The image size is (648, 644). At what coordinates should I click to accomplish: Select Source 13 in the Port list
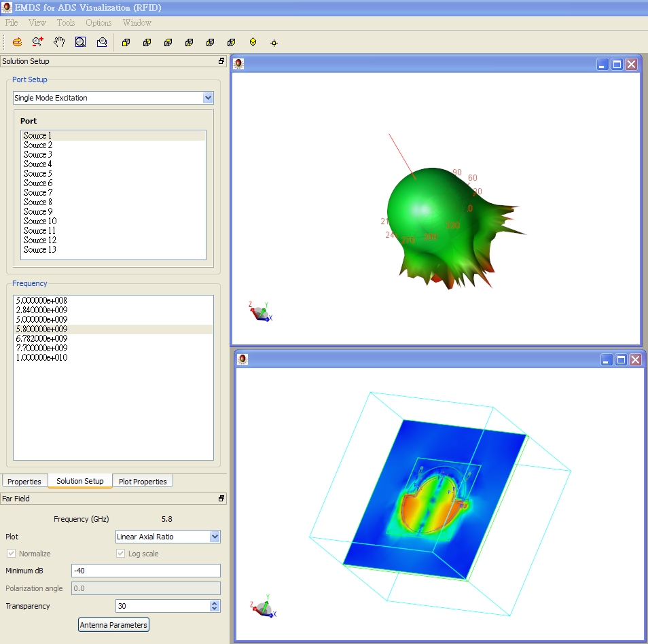113,250
